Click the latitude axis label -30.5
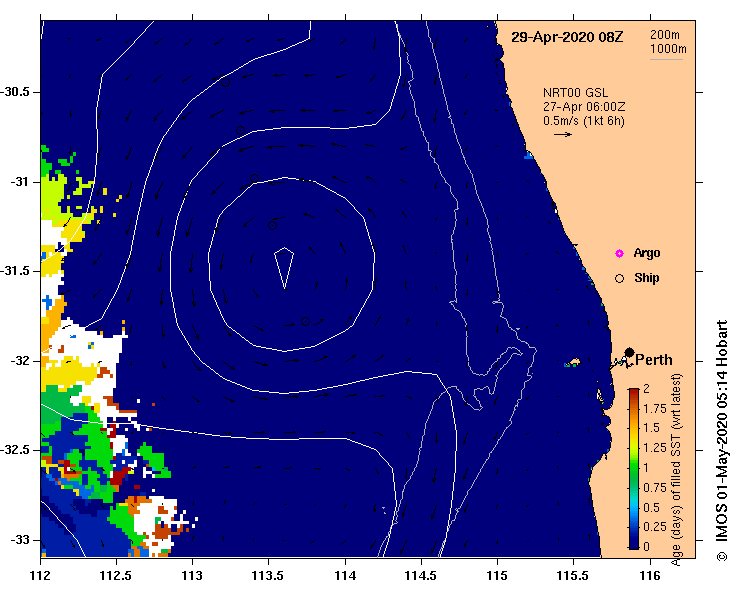Viewport: 739px width, 592px height. click(x=16, y=92)
